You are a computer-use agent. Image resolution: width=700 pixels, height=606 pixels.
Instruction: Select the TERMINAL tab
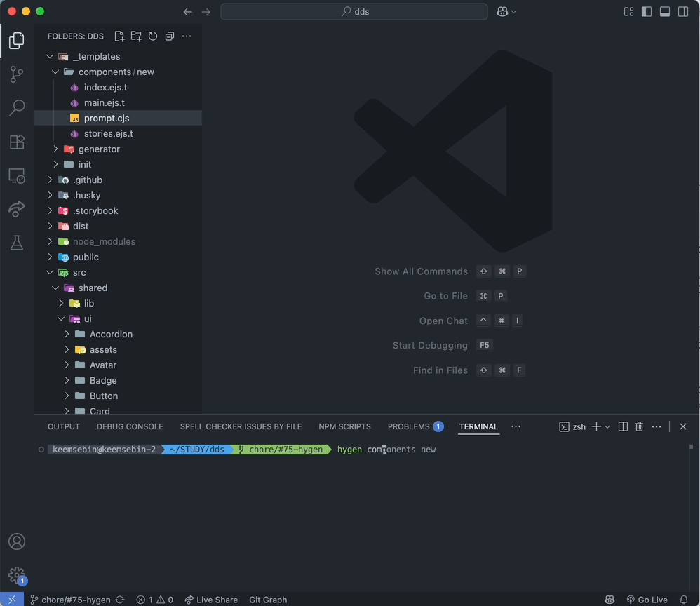coord(478,426)
